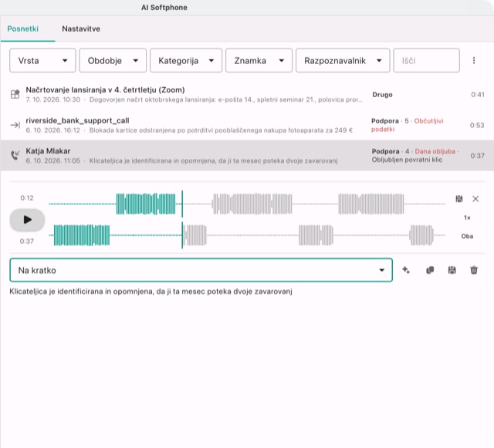Click the Išči search field
This screenshot has height=448, width=494.
click(x=426, y=60)
